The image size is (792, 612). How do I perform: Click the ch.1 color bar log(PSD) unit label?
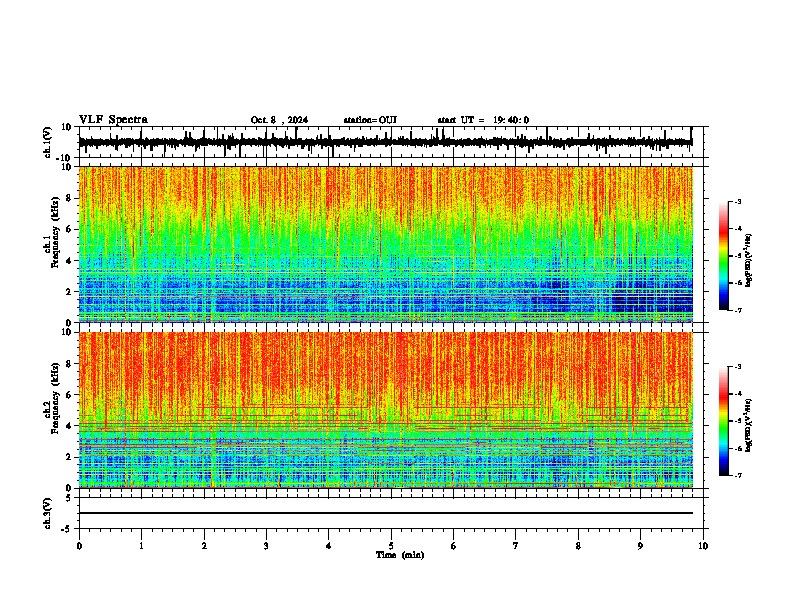coord(749,261)
